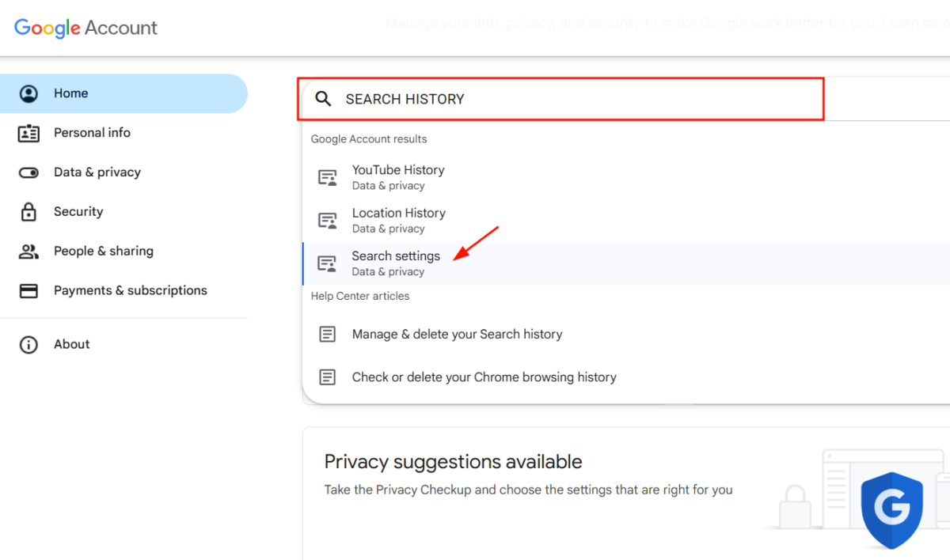Click the article icon beside Chrome browsing history
Image resolution: width=950 pixels, height=560 pixels.
click(x=327, y=376)
